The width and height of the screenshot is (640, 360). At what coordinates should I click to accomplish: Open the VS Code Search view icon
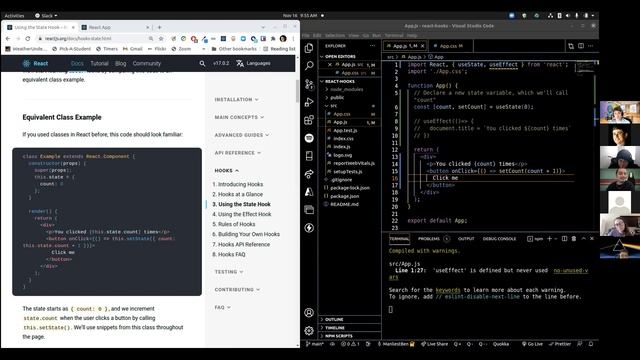coord(309,66)
